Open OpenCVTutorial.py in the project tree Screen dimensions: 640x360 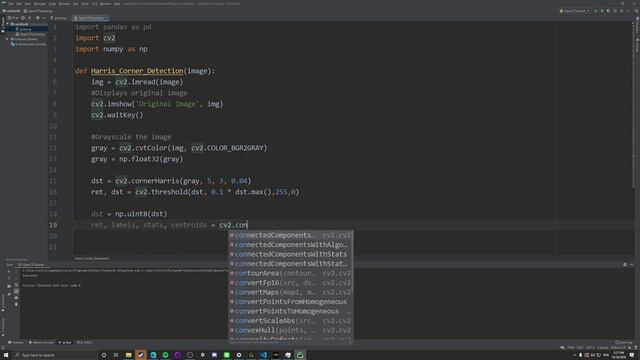(30, 34)
